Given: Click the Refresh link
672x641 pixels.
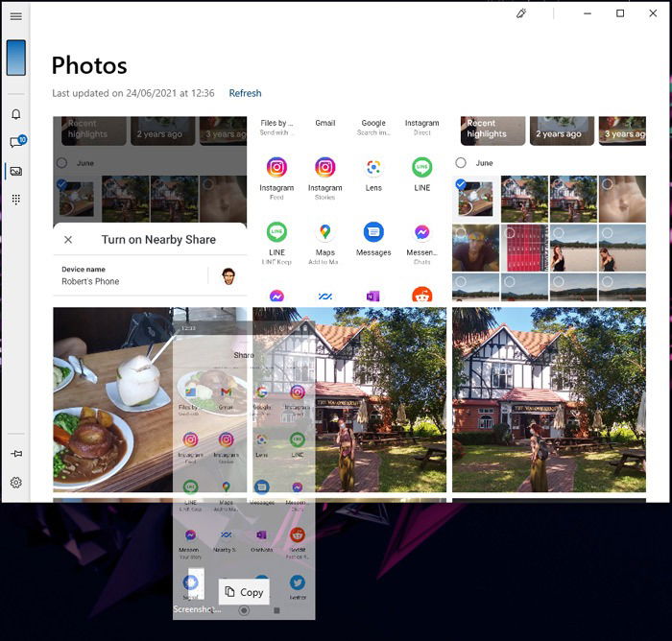Looking at the screenshot, I should 245,93.
